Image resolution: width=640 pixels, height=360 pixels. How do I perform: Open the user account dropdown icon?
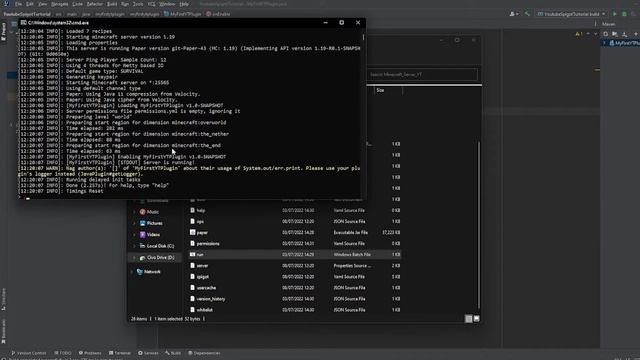coord(514,14)
